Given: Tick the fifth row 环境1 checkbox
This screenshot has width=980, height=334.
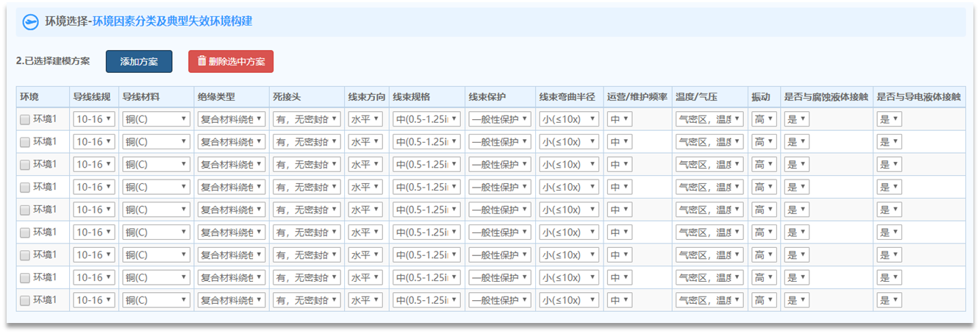Looking at the screenshot, I should (25, 210).
